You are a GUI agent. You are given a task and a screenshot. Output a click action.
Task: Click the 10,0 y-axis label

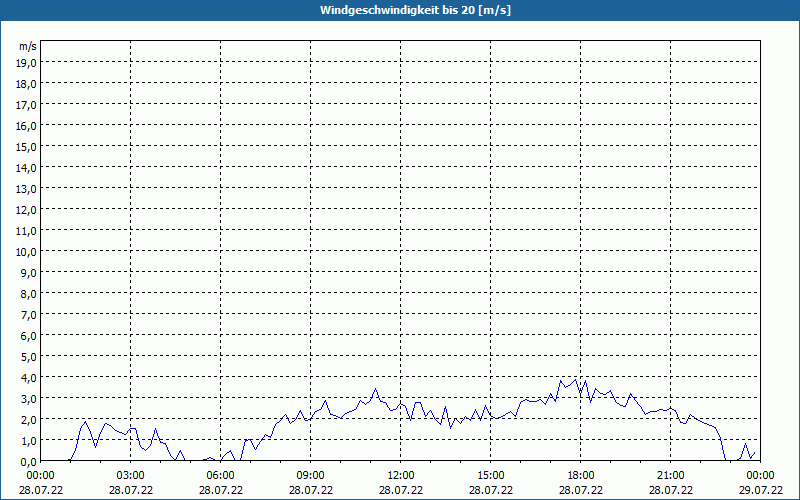[x=26, y=251]
